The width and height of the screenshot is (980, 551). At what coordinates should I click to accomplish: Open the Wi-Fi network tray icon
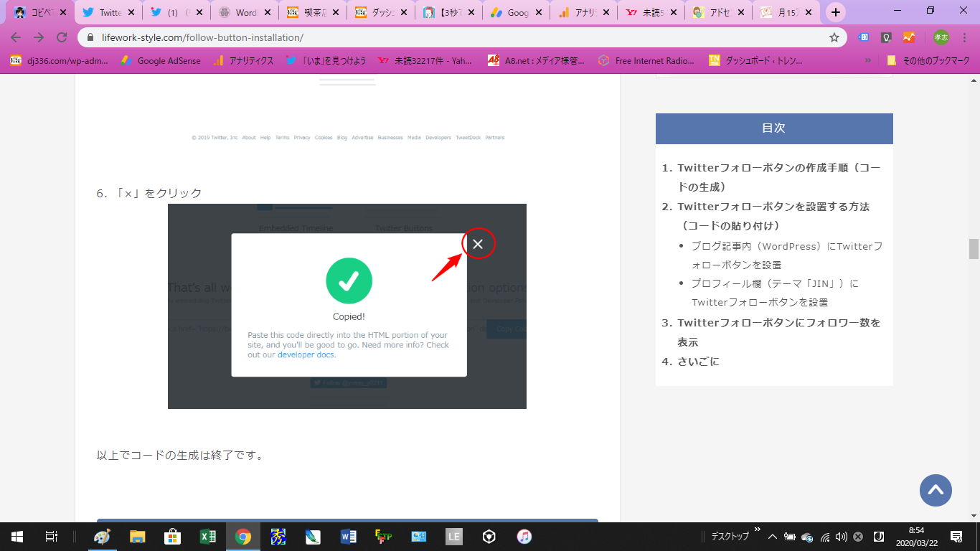pos(824,537)
